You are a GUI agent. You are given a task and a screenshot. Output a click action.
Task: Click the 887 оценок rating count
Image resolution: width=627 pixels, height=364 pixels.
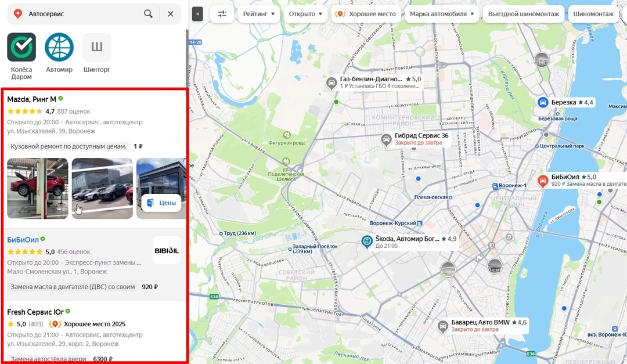point(74,111)
